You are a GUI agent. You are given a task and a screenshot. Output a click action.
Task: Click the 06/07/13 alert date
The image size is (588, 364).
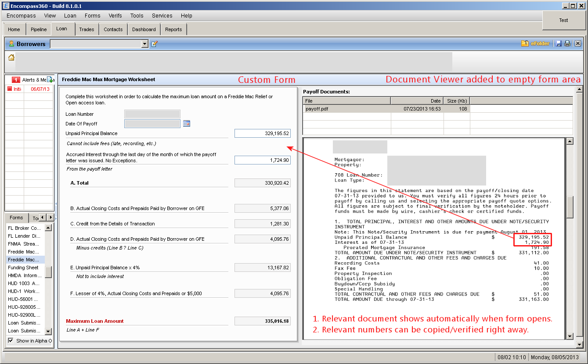point(40,89)
